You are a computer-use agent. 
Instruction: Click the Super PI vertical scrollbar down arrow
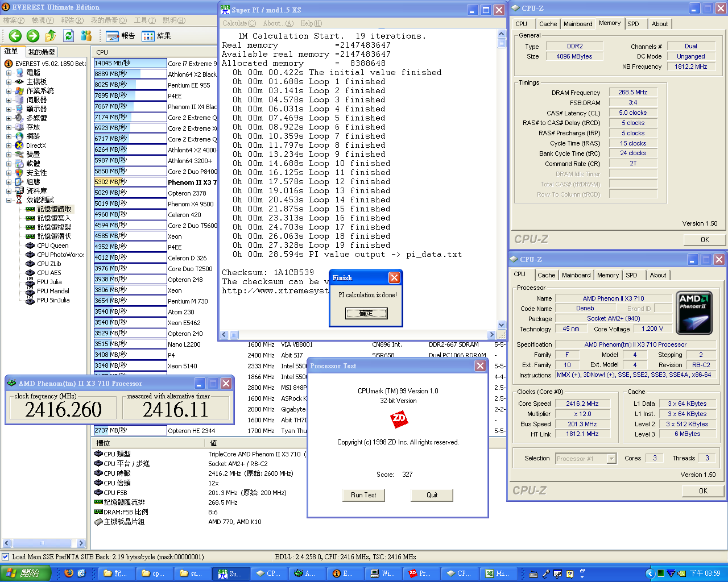(x=501, y=325)
